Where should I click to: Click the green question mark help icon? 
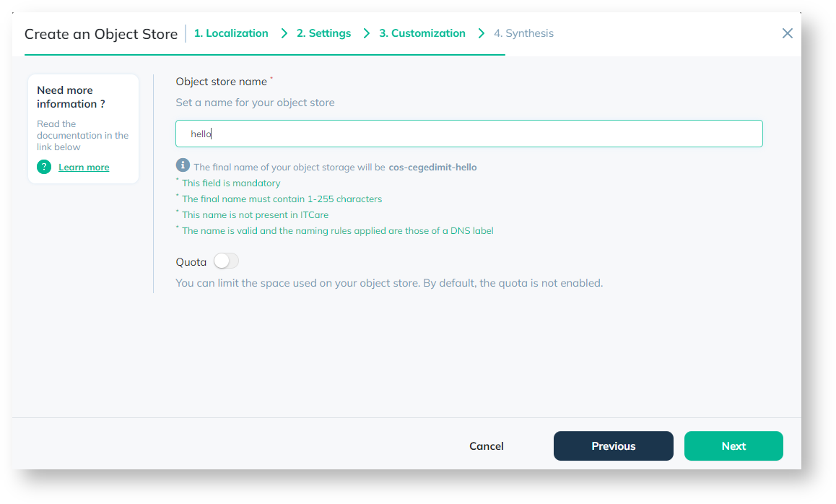click(x=44, y=167)
